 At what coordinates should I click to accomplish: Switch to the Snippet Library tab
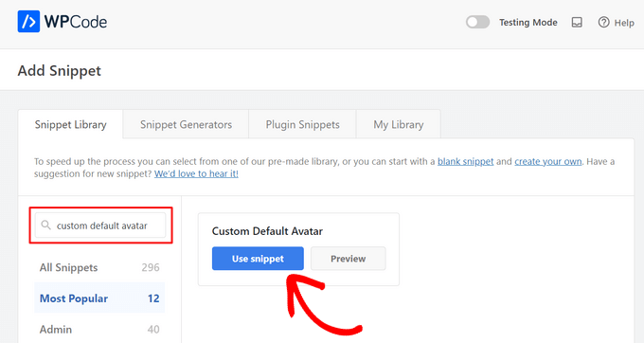(70, 124)
